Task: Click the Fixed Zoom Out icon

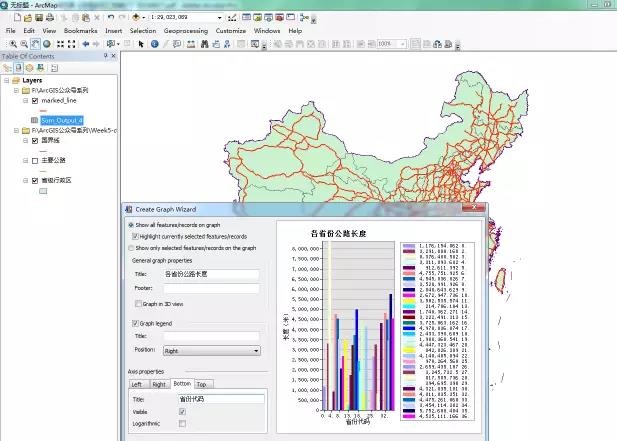Action: [71, 44]
